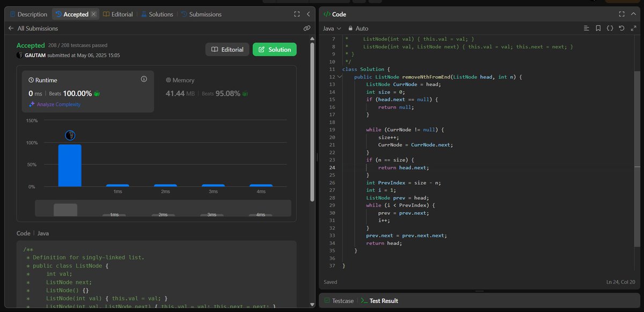Viewport: 644px width, 312px height.
Task: Collapse the left panel with chevron
Action: pos(308,14)
